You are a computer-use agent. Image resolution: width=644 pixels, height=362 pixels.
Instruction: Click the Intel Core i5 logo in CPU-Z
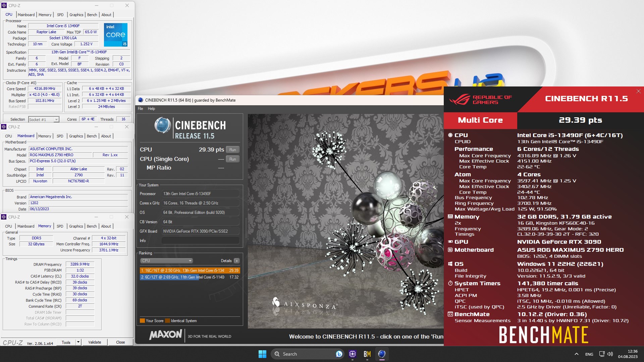(x=116, y=35)
